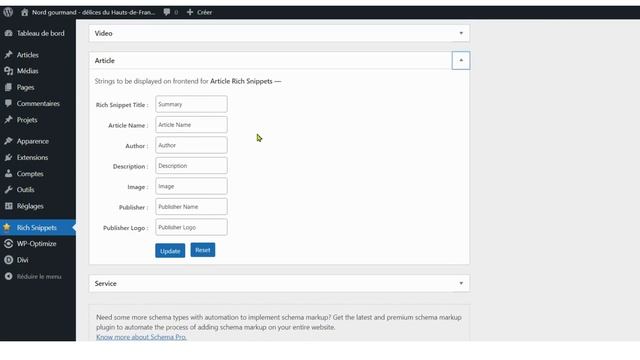Click the Service panel title
640x360 pixels.
point(105,283)
